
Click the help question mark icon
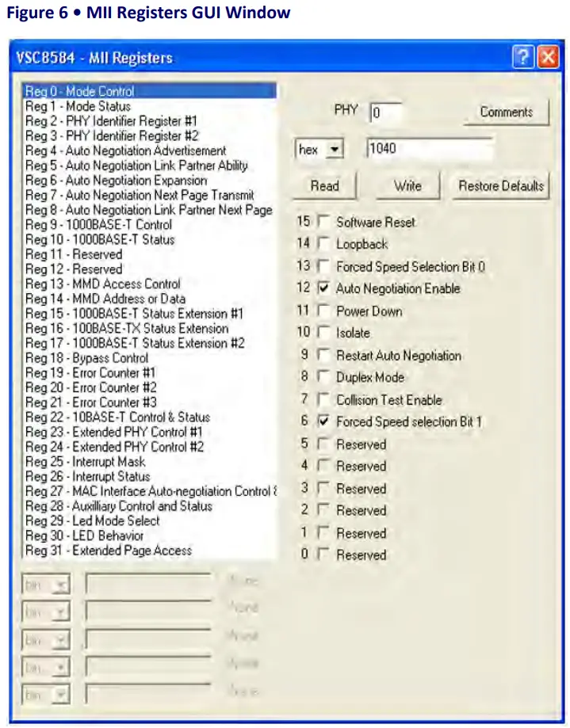click(x=523, y=57)
